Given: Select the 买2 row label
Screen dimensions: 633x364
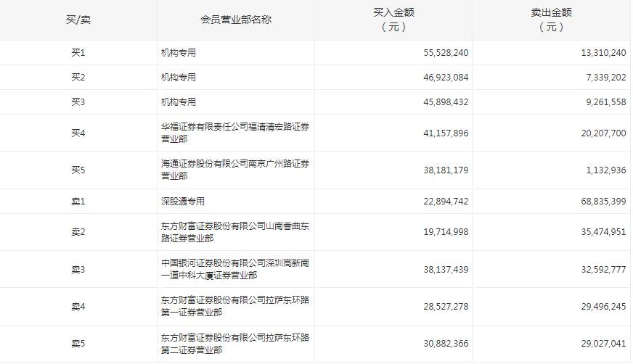Looking at the screenshot, I should click(x=78, y=78).
